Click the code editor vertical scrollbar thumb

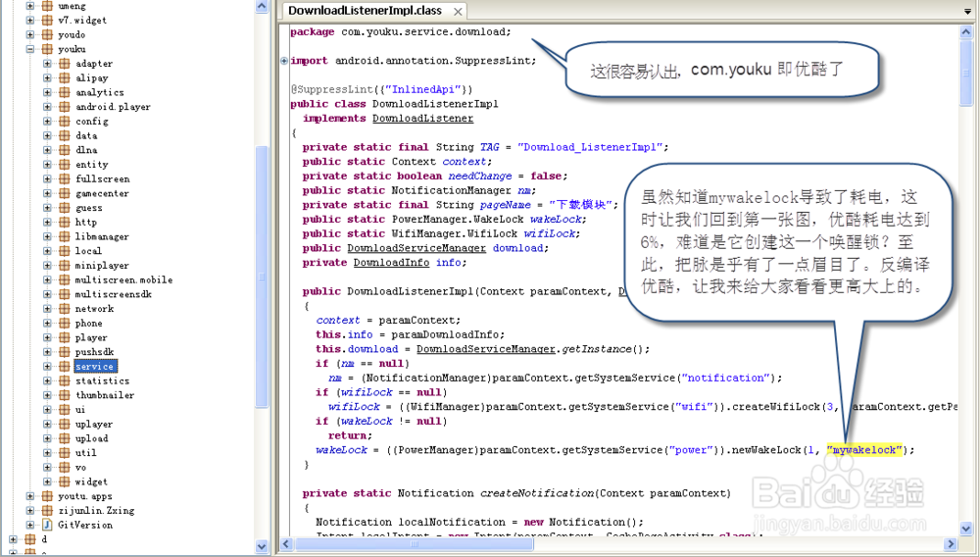[x=966, y=72]
